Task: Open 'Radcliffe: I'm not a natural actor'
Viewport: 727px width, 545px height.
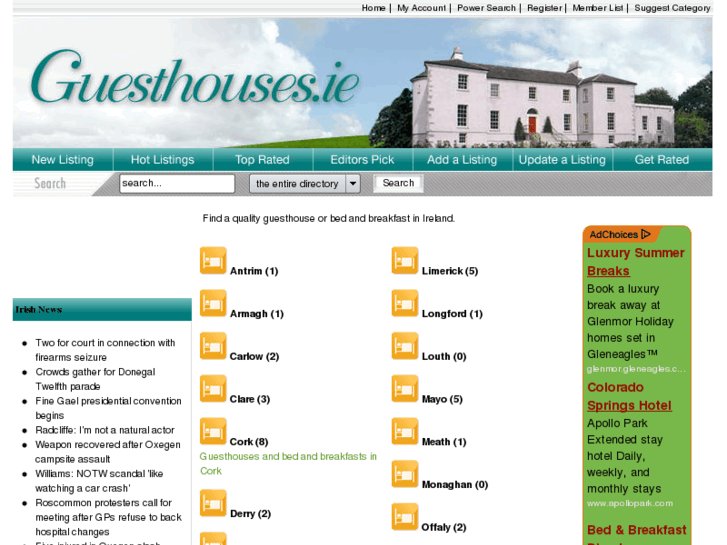Action: click(x=105, y=430)
